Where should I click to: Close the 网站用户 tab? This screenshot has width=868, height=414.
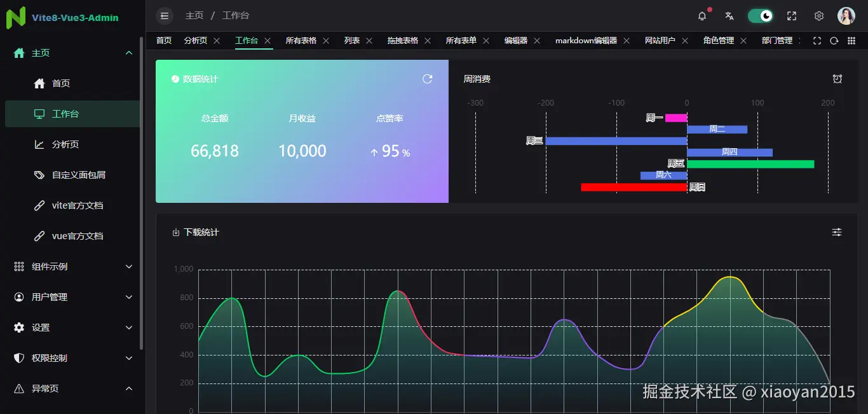click(x=685, y=41)
